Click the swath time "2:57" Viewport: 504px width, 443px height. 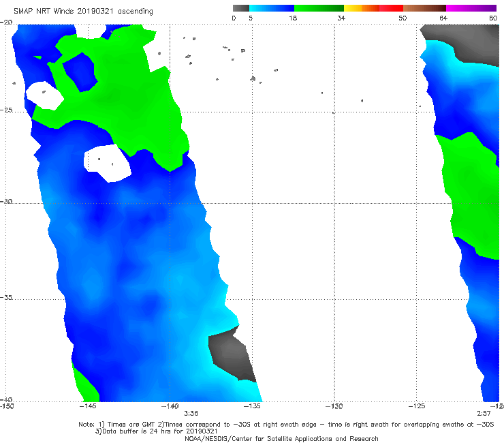point(484,414)
